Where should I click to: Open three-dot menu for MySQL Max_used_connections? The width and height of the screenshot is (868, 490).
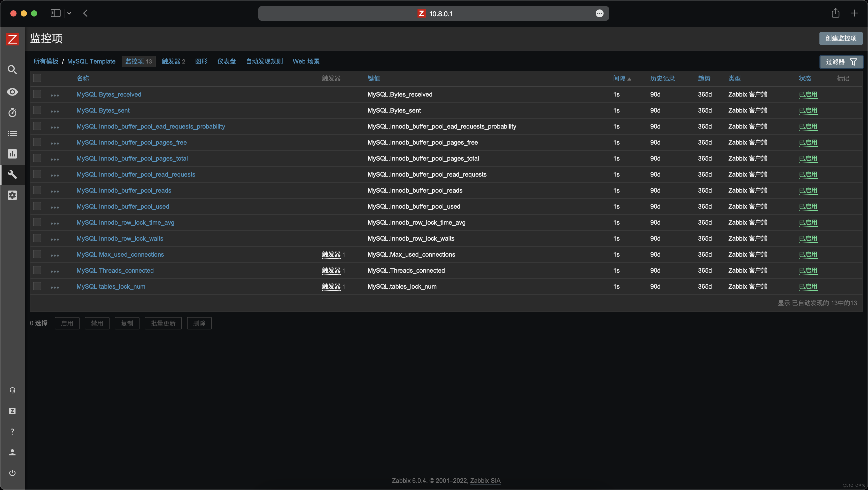click(x=55, y=256)
